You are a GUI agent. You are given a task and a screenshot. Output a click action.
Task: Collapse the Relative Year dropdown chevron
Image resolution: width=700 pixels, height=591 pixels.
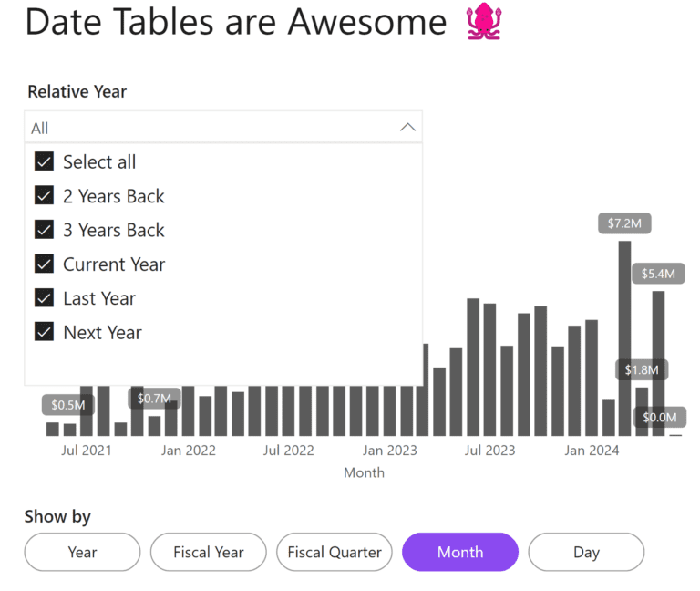407,128
